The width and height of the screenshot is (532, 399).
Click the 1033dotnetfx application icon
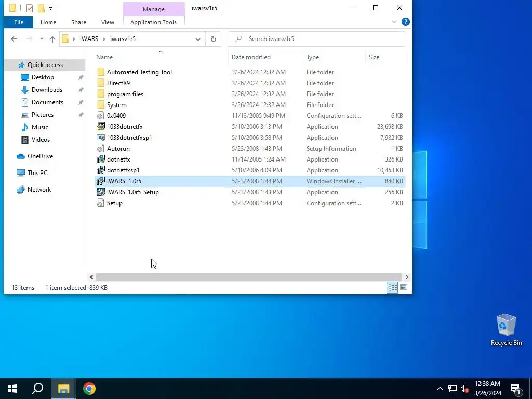point(100,127)
